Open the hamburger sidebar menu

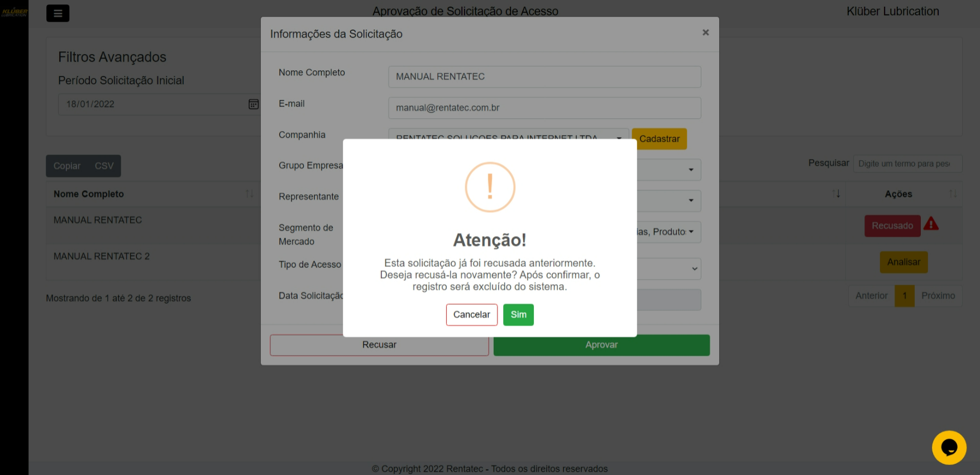[x=58, y=13]
